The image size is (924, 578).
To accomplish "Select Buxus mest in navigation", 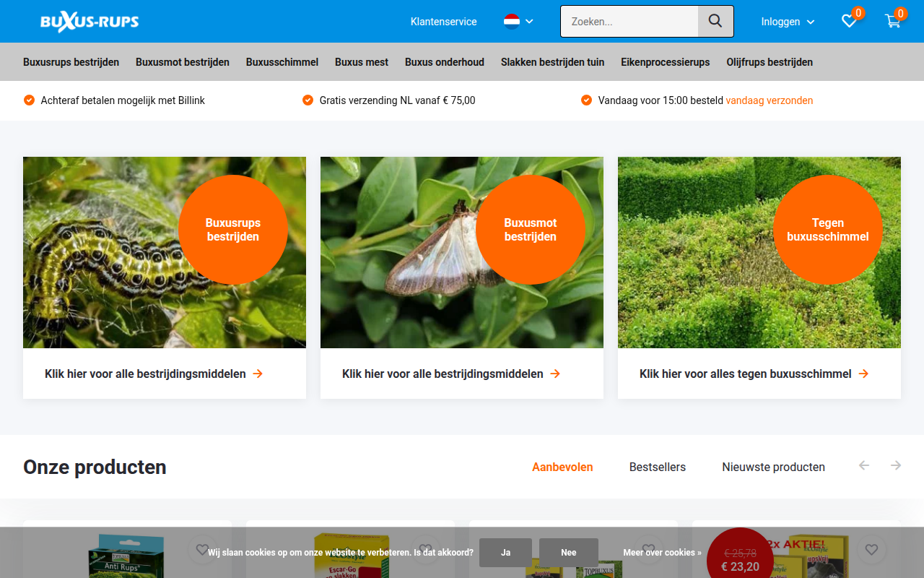I will (362, 62).
